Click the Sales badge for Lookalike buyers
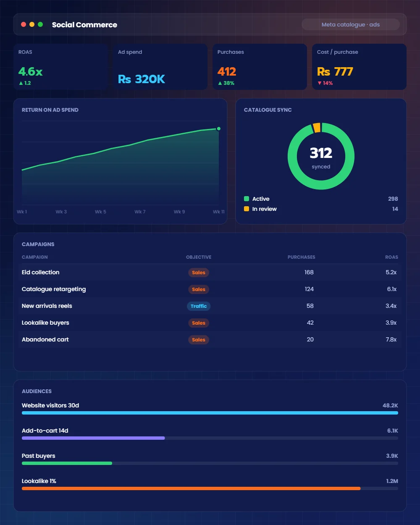420x525 pixels. click(199, 323)
